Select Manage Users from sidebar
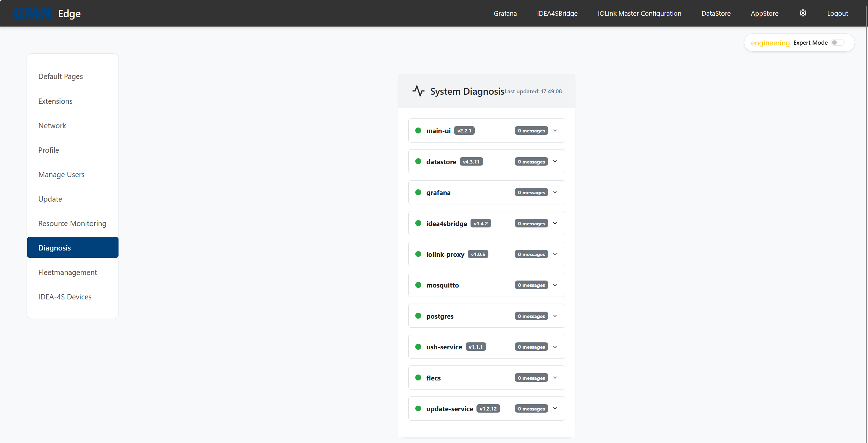Image resolution: width=868 pixels, height=443 pixels. point(62,174)
